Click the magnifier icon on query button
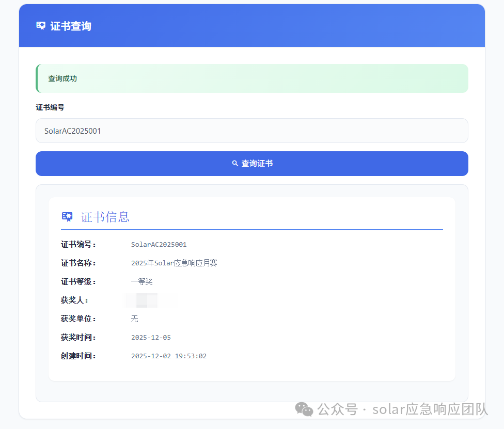The height and width of the screenshot is (429, 504). click(235, 163)
